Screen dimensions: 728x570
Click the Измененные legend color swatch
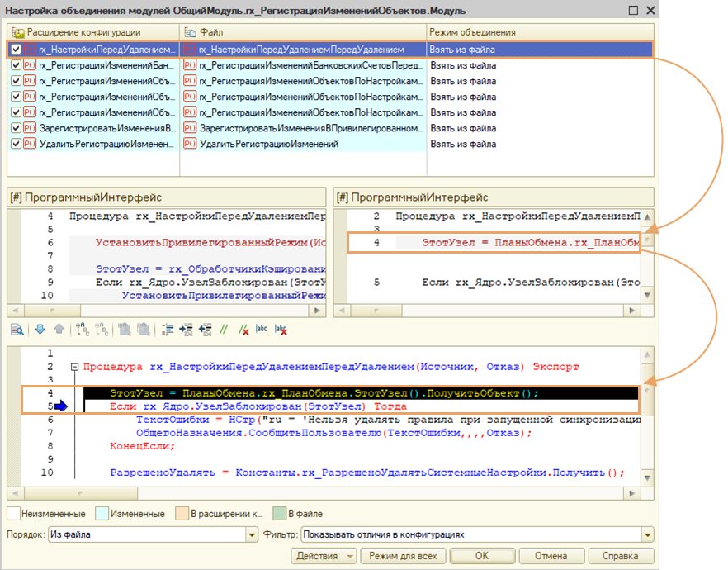(103, 514)
